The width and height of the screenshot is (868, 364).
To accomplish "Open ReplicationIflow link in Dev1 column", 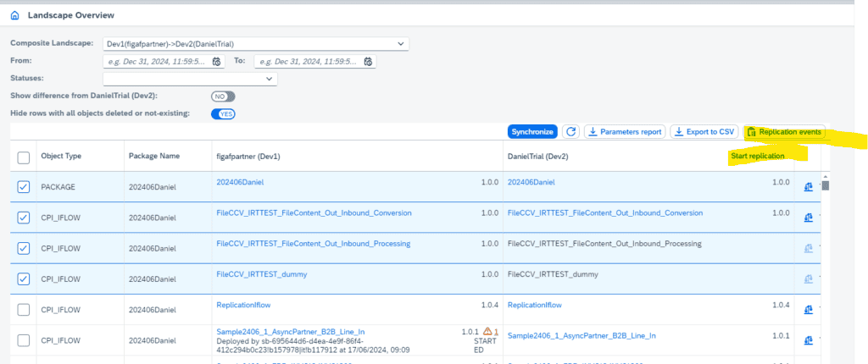I will pyautogui.click(x=243, y=305).
